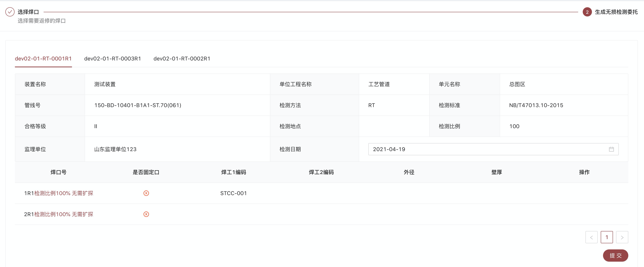Click the 壁厚 column header
This screenshot has height=267, width=644.
(497, 172)
